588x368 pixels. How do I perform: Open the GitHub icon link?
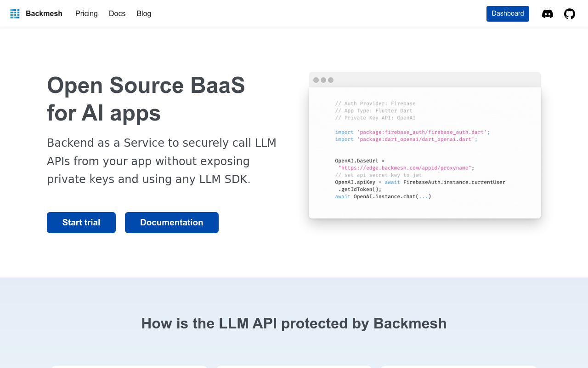pos(570,14)
